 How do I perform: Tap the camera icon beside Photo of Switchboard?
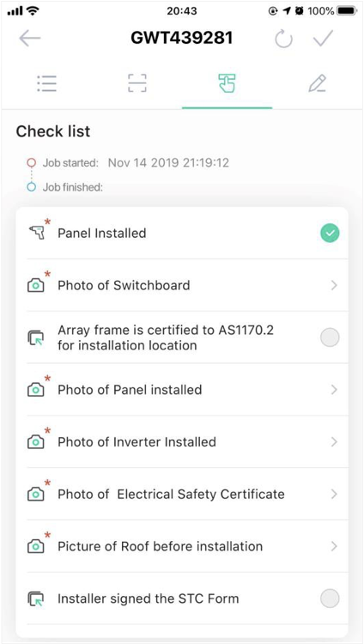click(x=36, y=285)
